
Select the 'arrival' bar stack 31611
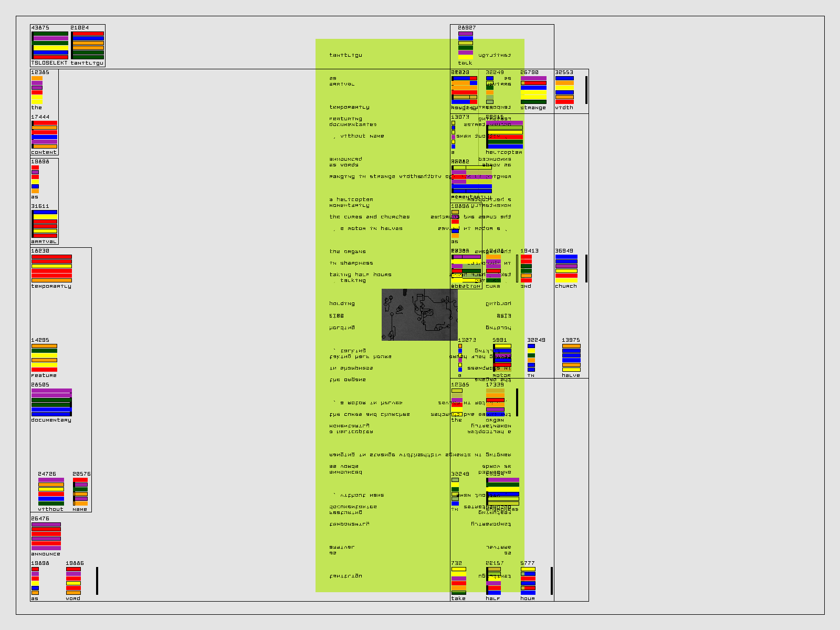[x=44, y=224]
